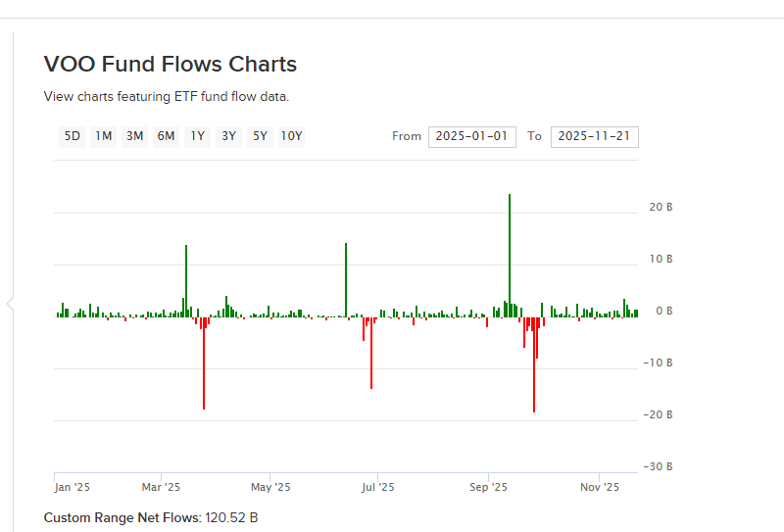Click the 'From' label
The height and width of the screenshot is (532, 784).
click(407, 136)
